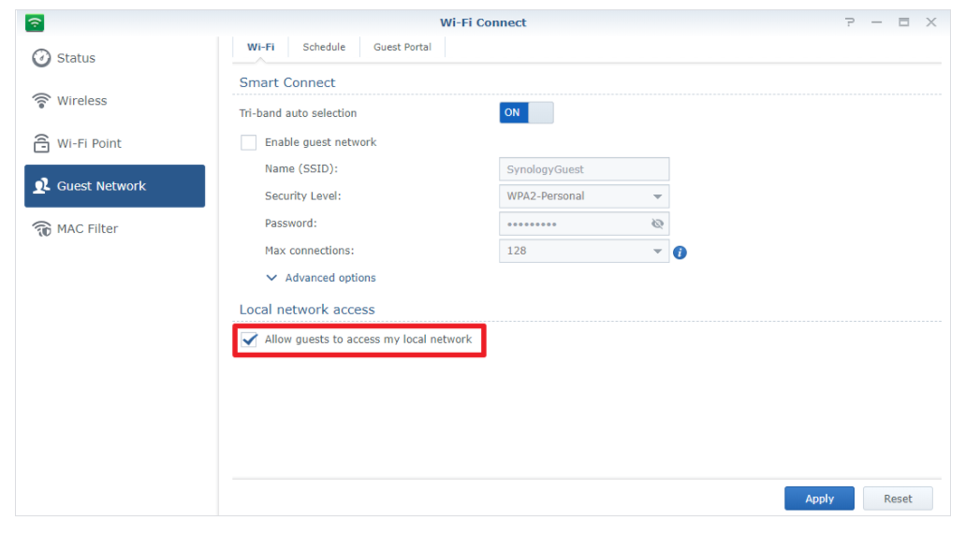Click the green Wi-Fi Connect app icon
Screen dimensions: 980x535
coord(35,22)
